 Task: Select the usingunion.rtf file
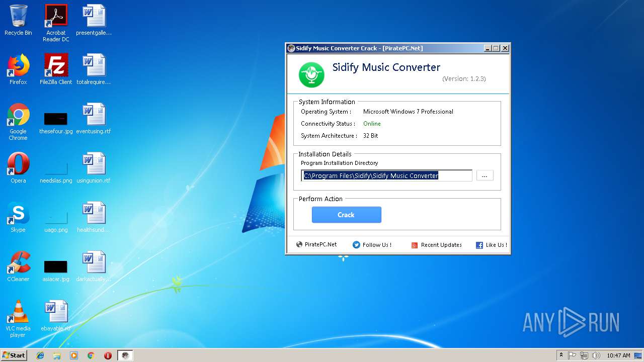point(94,168)
